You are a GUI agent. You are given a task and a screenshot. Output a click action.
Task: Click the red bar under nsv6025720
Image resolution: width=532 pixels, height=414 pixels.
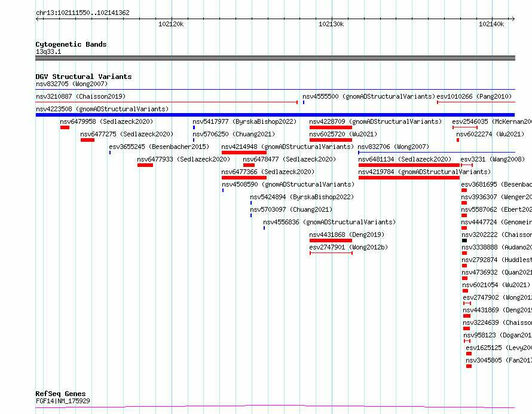(x=331, y=140)
